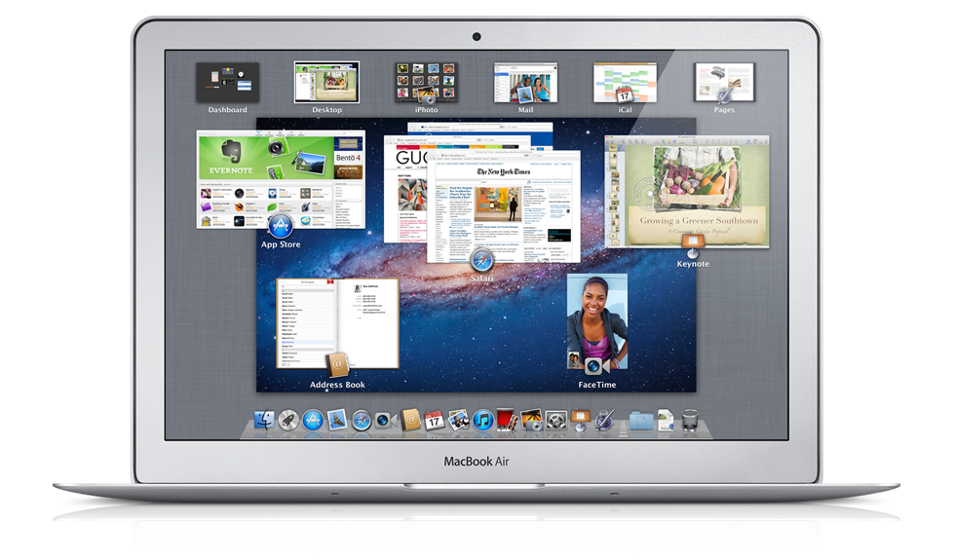The image size is (955, 560).
Task: Click Address Book badge icon on contacts window
Action: [x=337, y=365]
